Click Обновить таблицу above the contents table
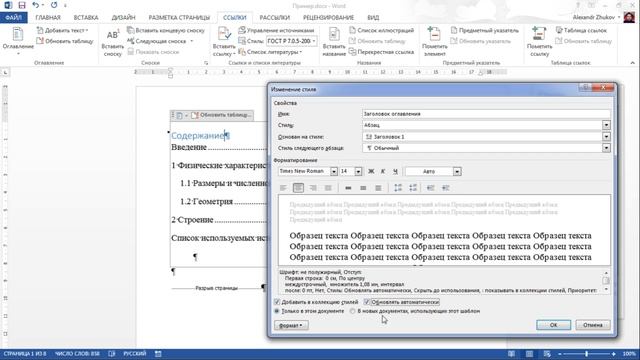The image size is (640, 360). point(222,115)
